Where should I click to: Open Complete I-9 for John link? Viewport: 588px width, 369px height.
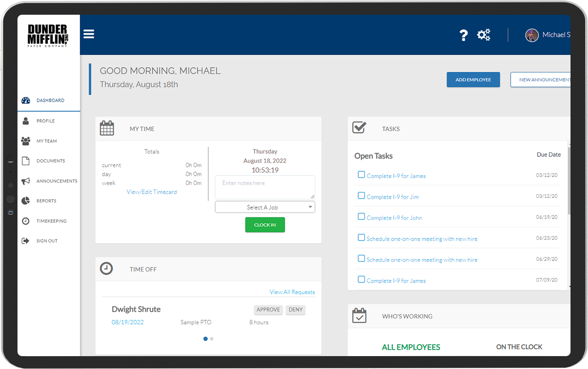pos(394,218)
